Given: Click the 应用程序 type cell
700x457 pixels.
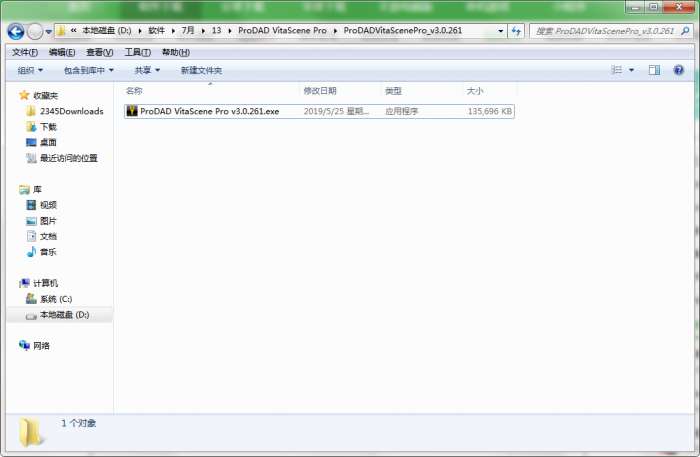Looking at the screenshot, I should coord(401,111).
